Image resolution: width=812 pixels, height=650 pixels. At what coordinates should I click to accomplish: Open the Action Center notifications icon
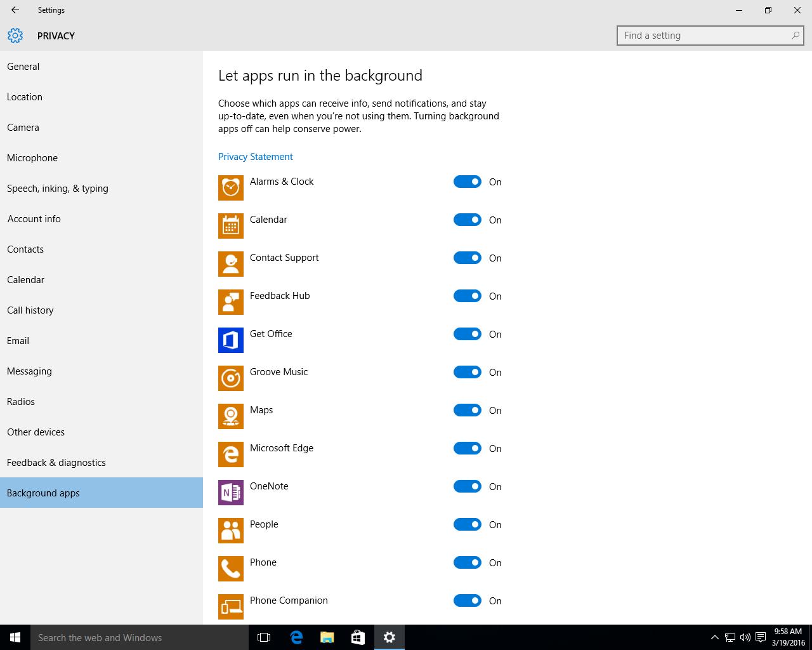click(761, 637)
